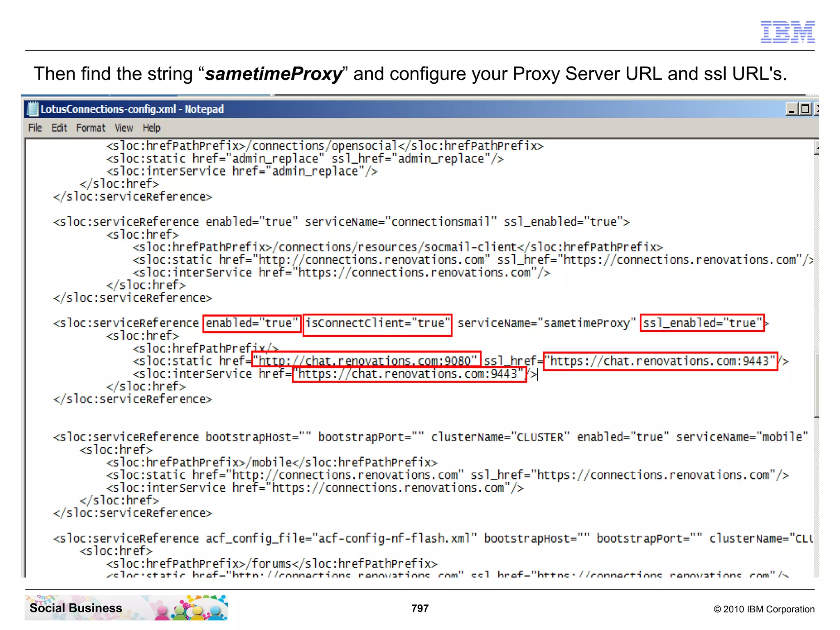The width and height of the screenshot is (840, 630).
Task: Click the Notepad document icon in title bar
Action: 32,109
